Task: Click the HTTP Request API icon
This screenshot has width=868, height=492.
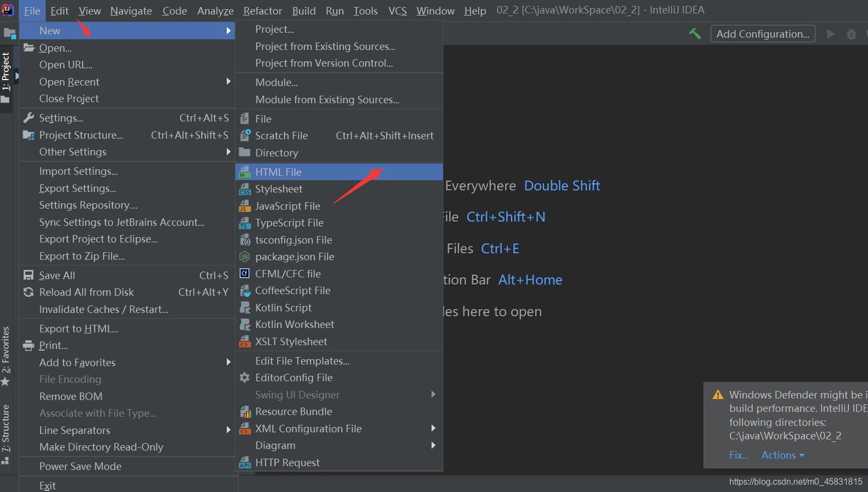Action: pos(245,462)
